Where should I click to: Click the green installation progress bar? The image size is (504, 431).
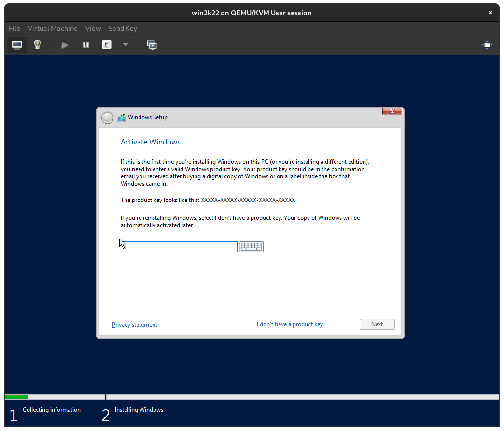tap(16, 397)
